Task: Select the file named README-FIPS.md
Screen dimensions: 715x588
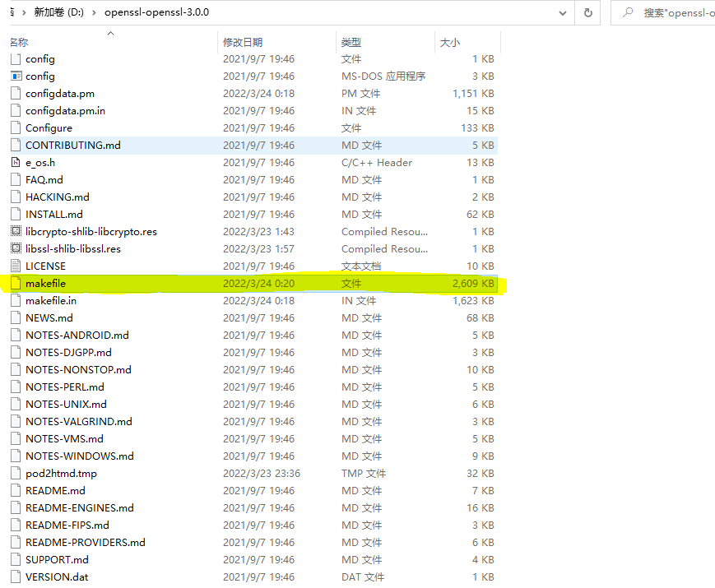Action: pos(67,525)
